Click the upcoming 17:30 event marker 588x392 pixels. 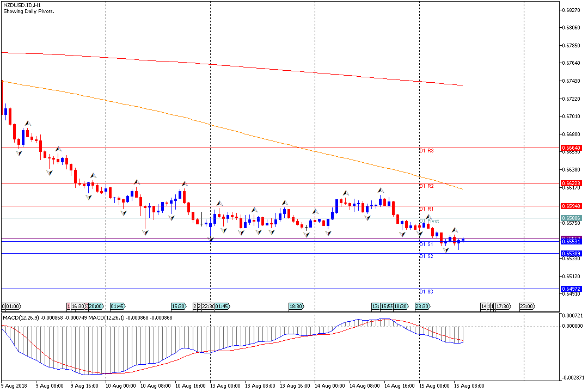click(503, 307)
